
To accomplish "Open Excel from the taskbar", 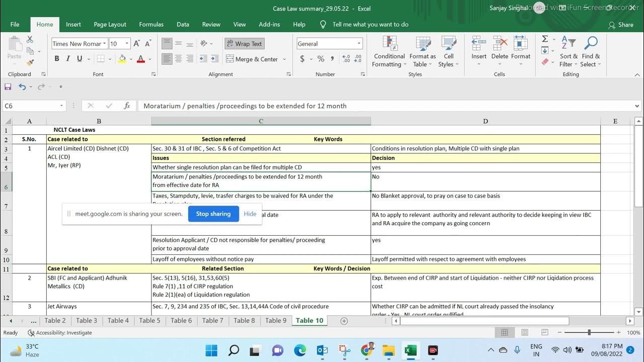I will pos(410,350).
